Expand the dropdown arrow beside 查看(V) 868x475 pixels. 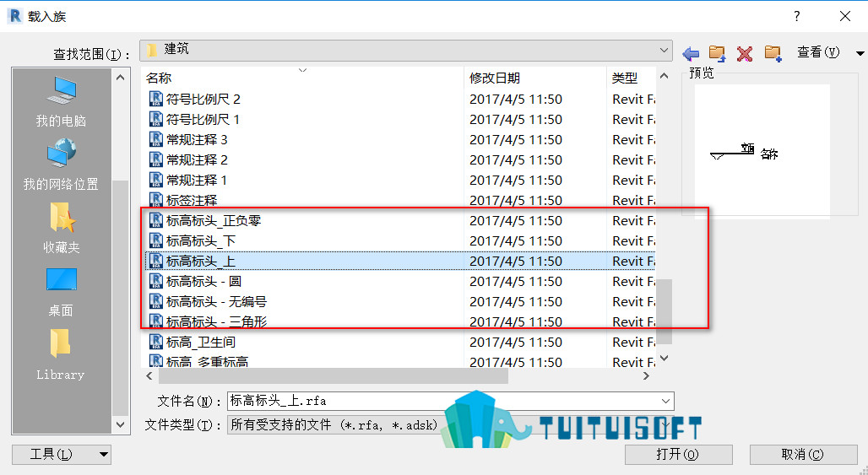coord(860,53)
